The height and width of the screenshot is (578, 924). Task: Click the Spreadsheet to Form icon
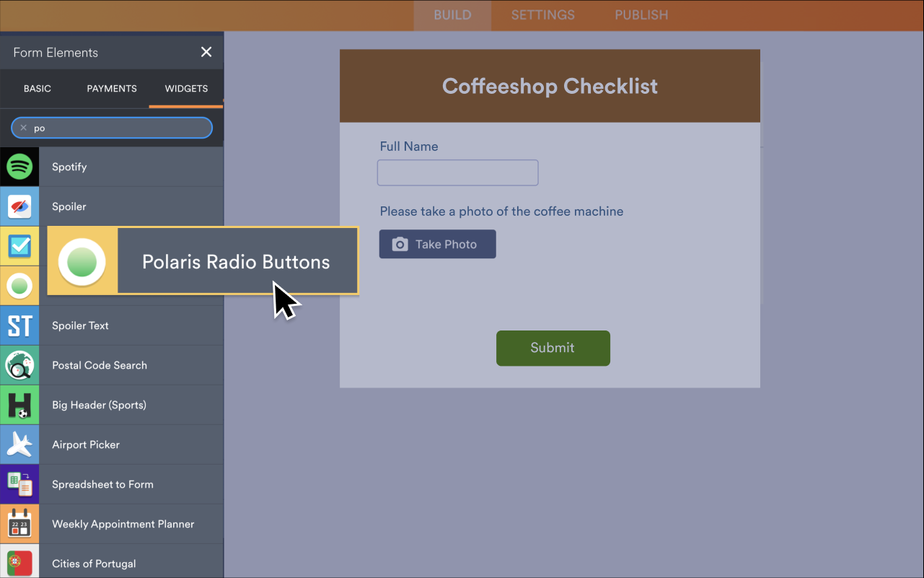point(19,484)
